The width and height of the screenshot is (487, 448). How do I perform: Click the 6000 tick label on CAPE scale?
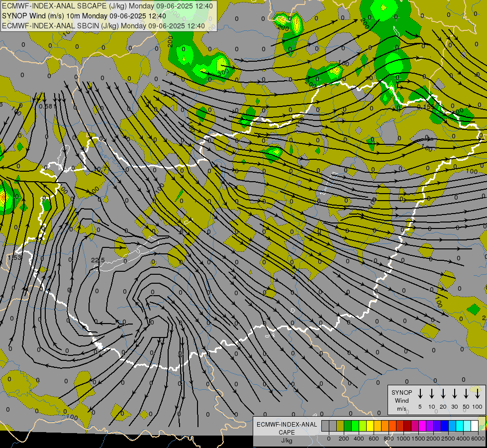[x=478, y=439]
